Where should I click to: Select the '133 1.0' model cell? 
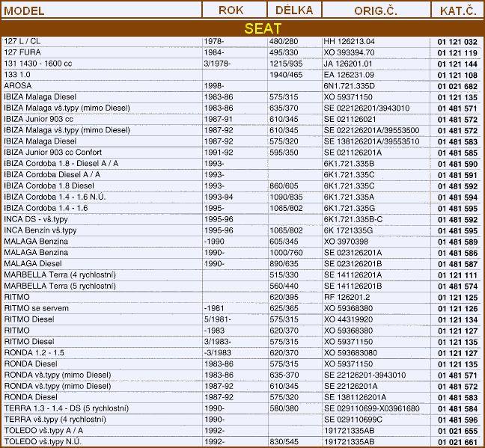(x=17, y=75)
